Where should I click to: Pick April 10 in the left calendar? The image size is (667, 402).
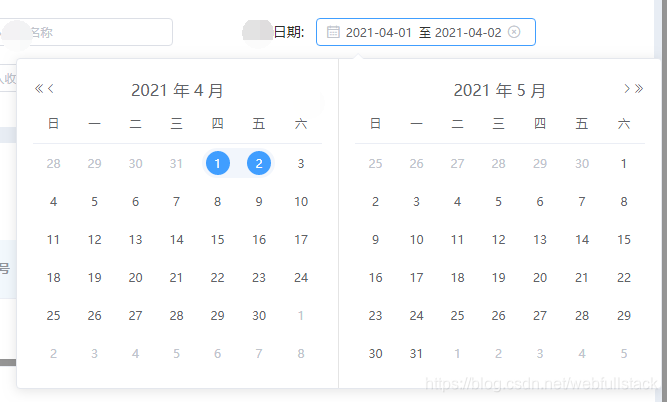coord(301,202)
